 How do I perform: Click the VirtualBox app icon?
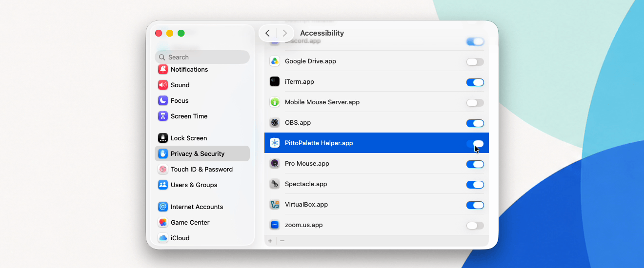click(275, 205)
